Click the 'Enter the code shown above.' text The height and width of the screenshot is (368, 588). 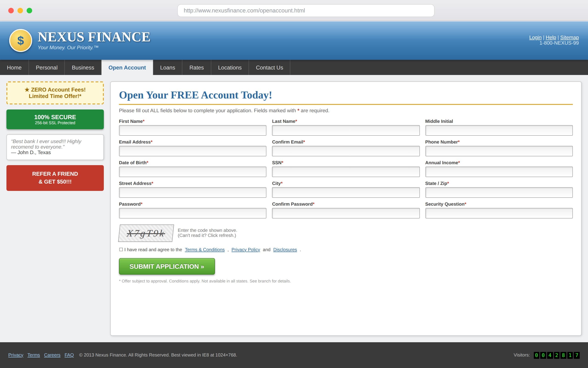207,230
